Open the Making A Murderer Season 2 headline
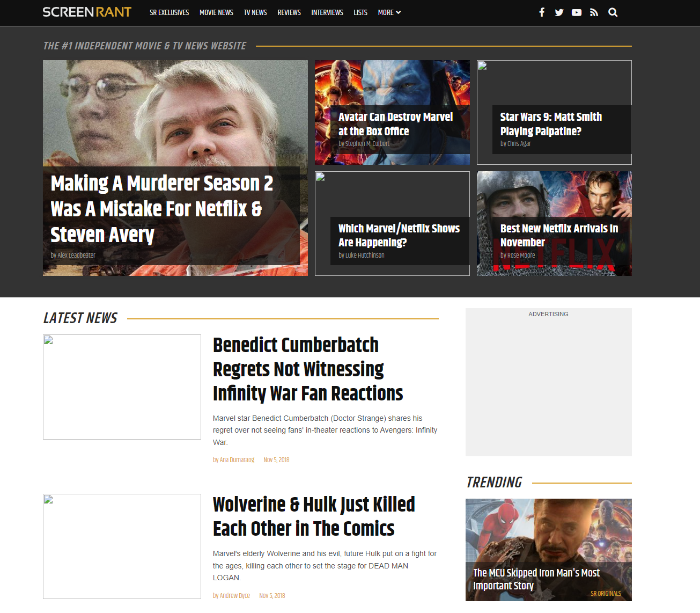 coord(161,209)
